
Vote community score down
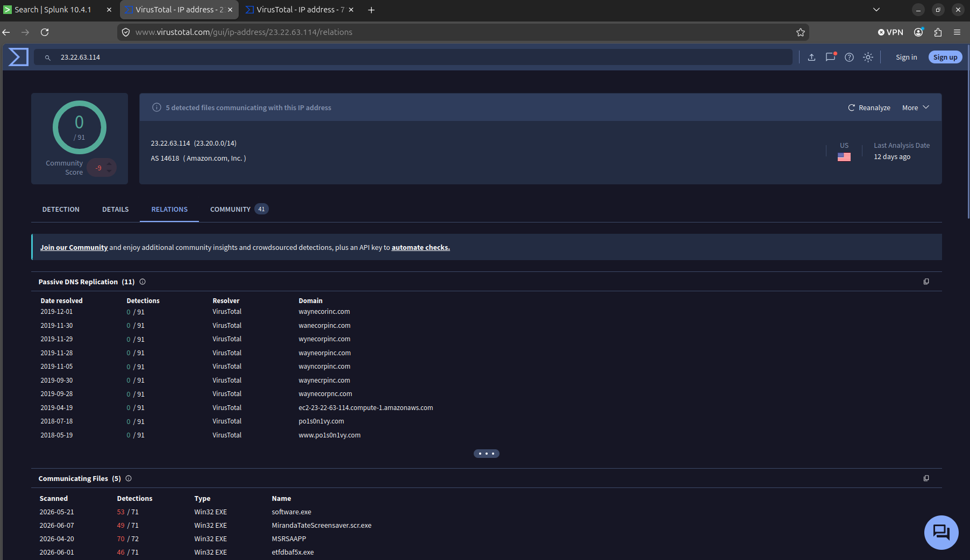109,171
